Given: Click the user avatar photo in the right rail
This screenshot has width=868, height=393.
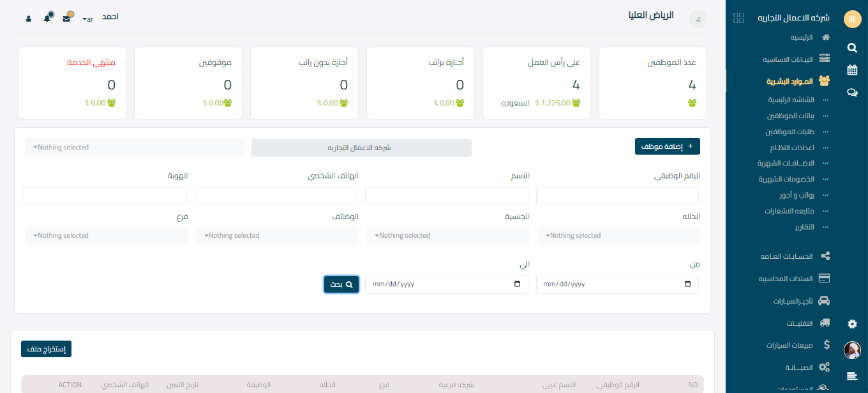Looking at the screenshot, I should pos(852,350).
